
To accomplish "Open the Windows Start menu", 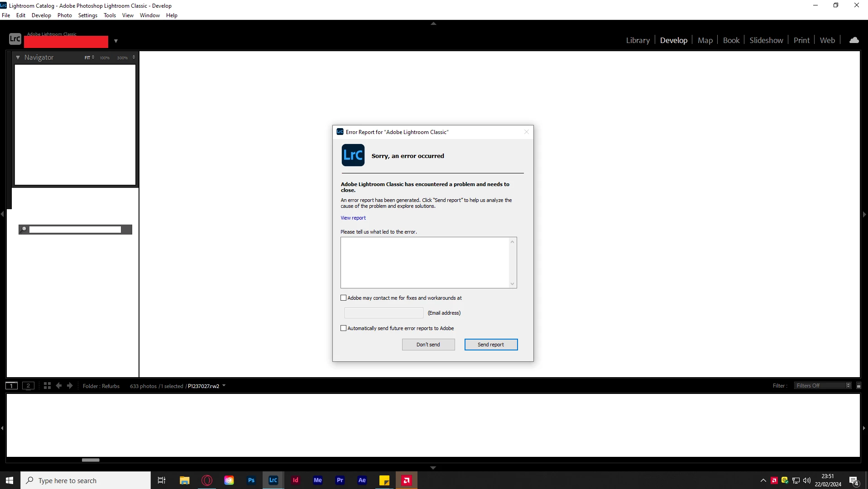I will (x=10, y=480).
